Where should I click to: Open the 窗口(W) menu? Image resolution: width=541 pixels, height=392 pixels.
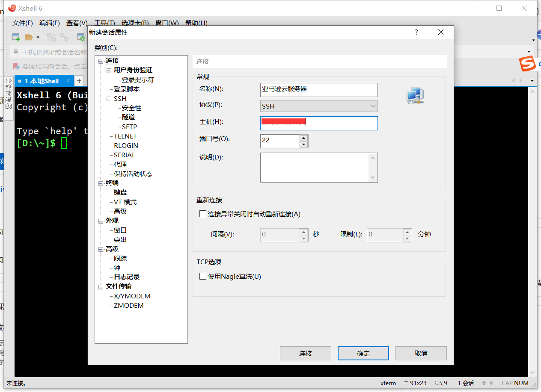click(x=167, y=23)
